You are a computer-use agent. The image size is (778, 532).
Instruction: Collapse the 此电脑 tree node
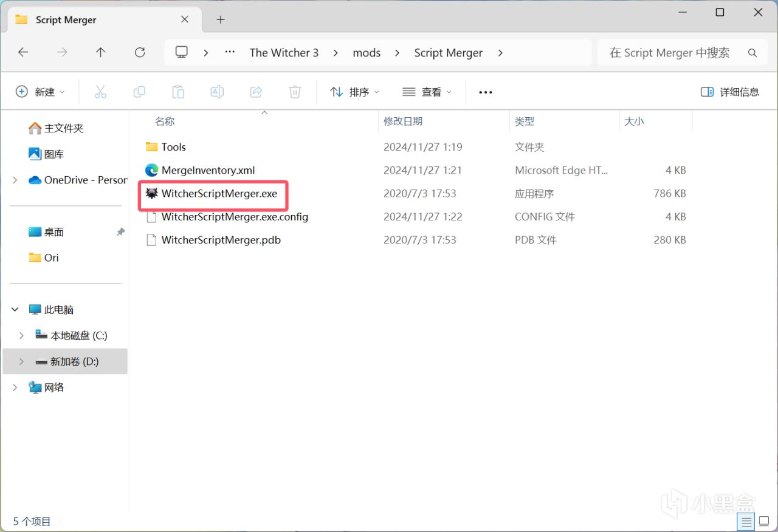pos(15,310)
